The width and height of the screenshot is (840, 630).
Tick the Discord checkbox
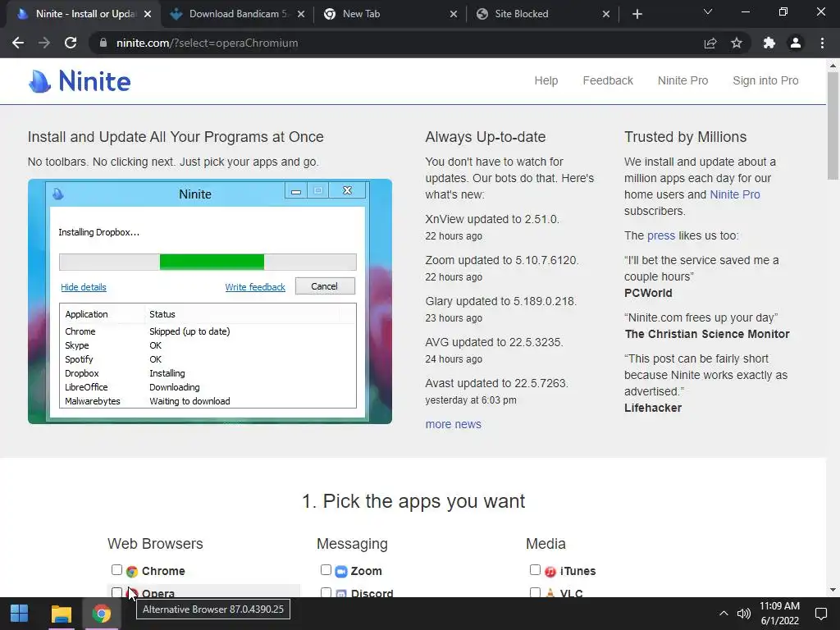(326, 592)
